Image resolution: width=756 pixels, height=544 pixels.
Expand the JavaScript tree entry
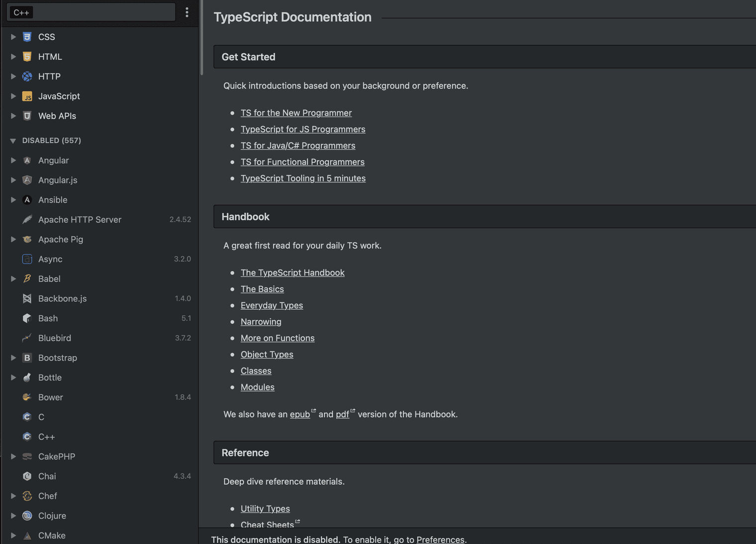point(13,96)
